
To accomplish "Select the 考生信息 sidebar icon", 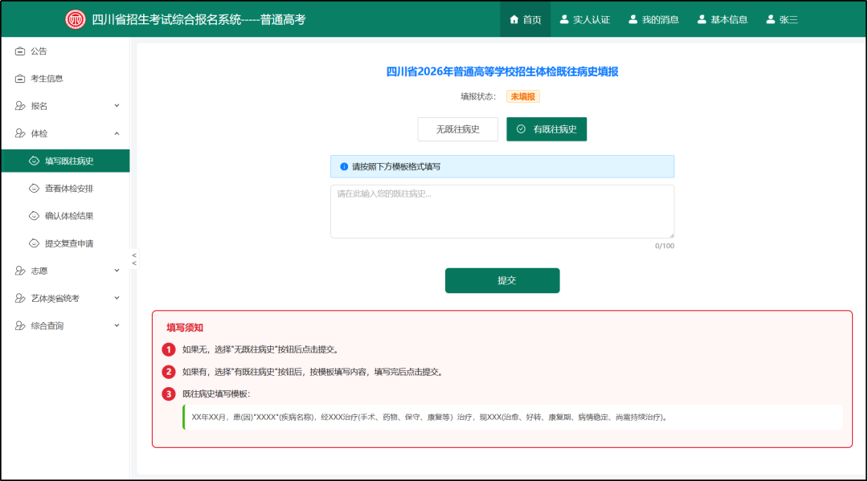I will [19, 78].
